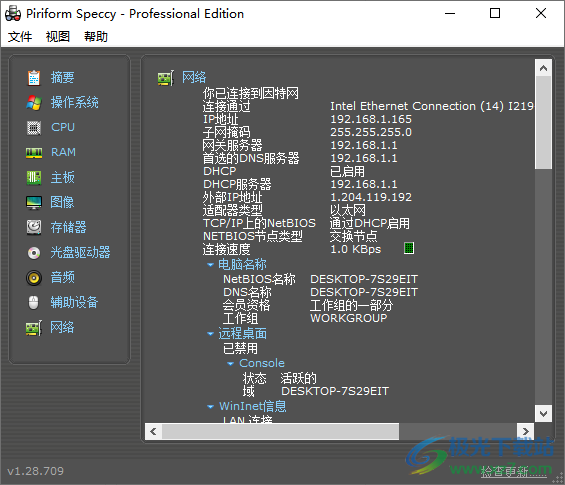565x485 pixels.
Task: Click the 1.0 KBps connection speed value
Action: pos(356,249)
